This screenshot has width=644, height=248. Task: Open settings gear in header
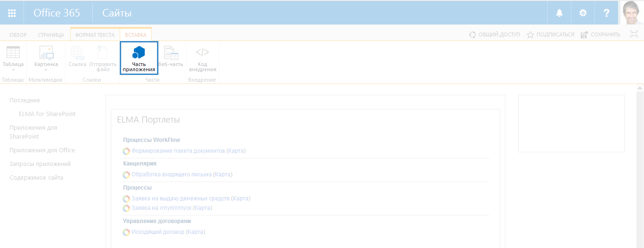pos(583,13)
